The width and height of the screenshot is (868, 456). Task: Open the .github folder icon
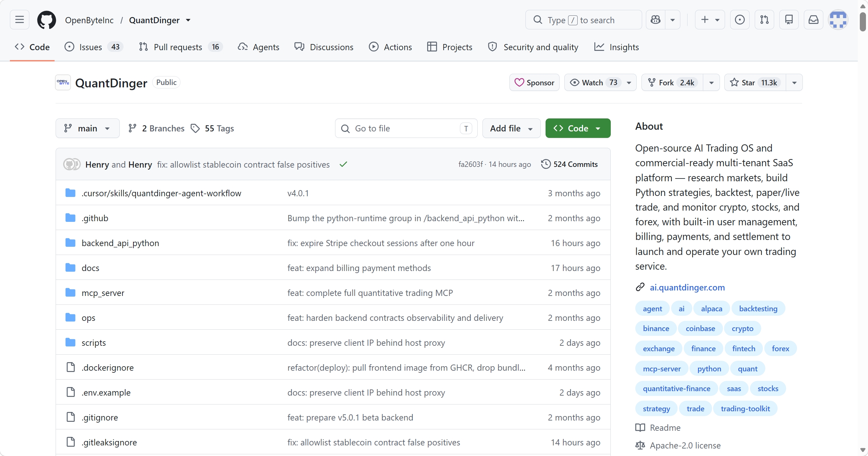pos(70,218)
